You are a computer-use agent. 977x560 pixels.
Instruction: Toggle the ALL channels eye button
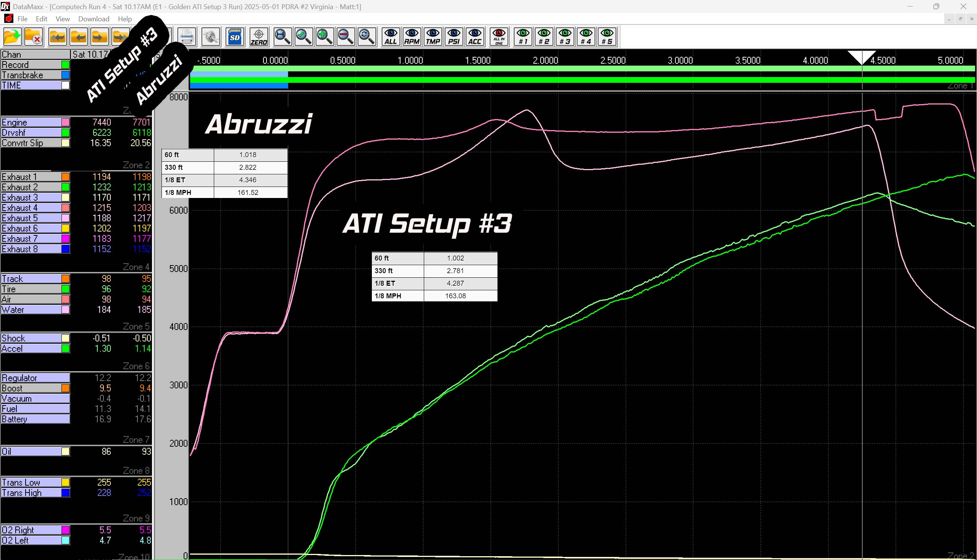point(391,37)
